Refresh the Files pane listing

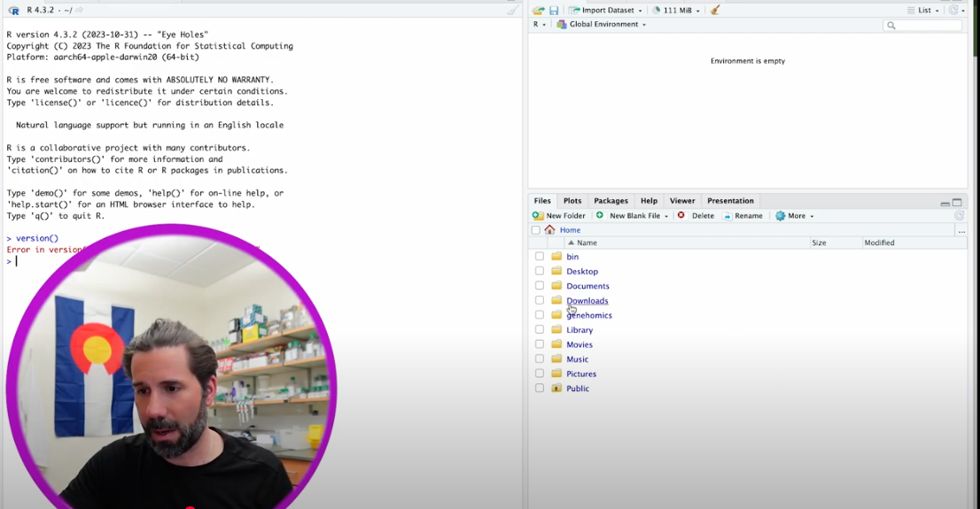click(x=960, y=215)
